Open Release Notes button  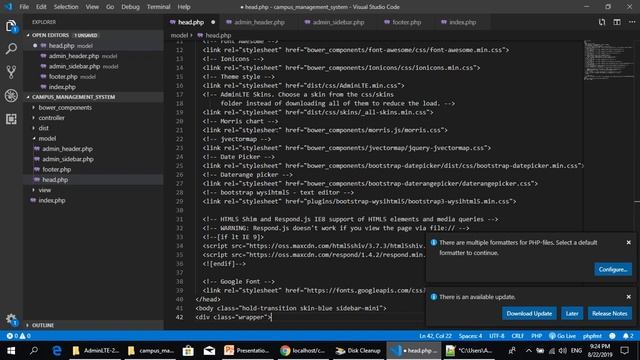click(x=609, y=313)
